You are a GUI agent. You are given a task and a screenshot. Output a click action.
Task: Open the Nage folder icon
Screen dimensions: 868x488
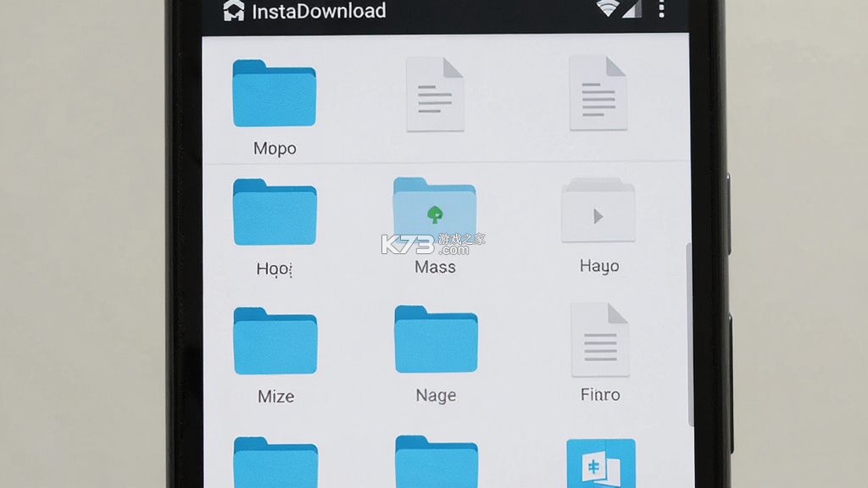coord(436,339)
